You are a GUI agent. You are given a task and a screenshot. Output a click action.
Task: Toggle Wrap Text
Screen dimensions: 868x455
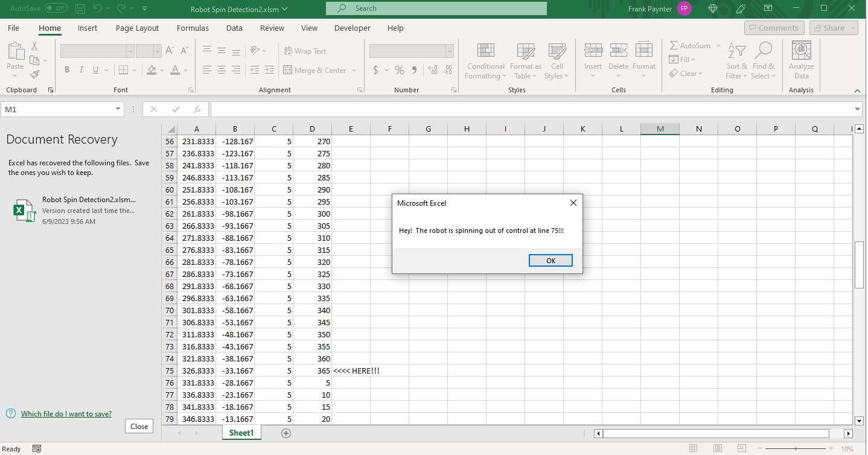tap(305, 51)
